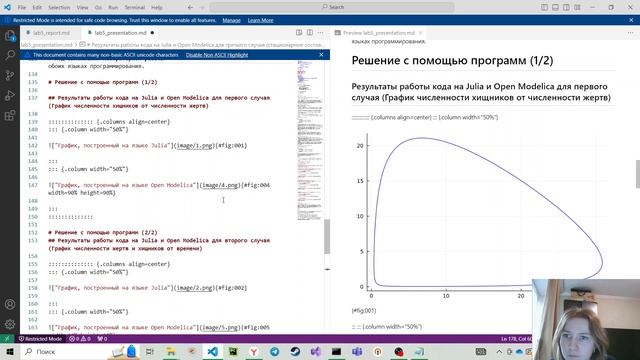
Task: Open the Run and Debug view
Action: tap(10, 95)
